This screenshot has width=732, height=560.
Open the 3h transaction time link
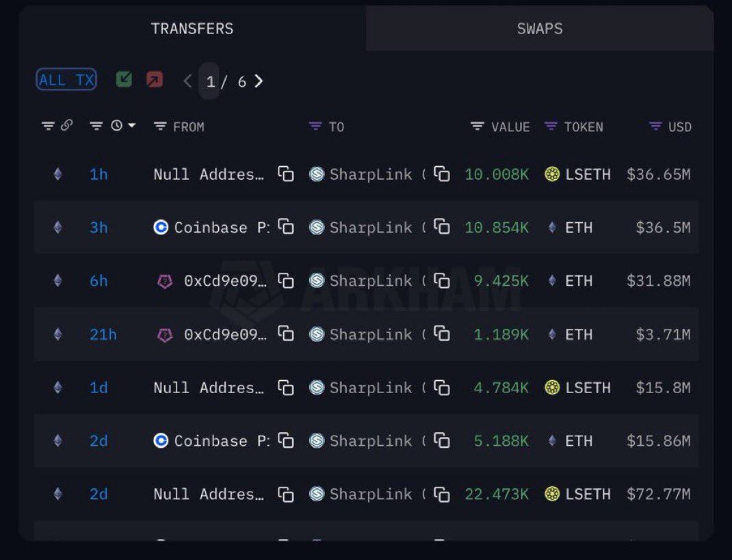pyautogui.click(x=99, y=228)
